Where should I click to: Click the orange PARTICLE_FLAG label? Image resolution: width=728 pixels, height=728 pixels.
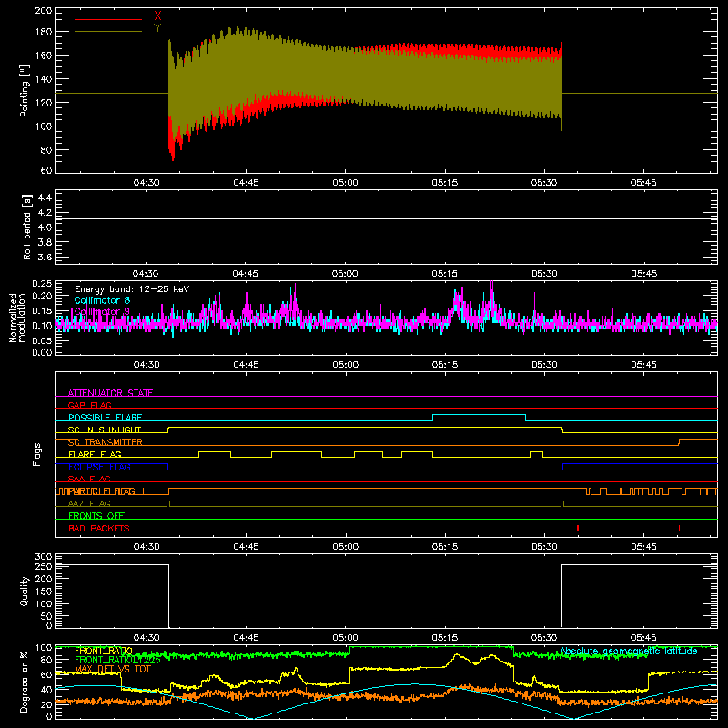tap(101, 491)
